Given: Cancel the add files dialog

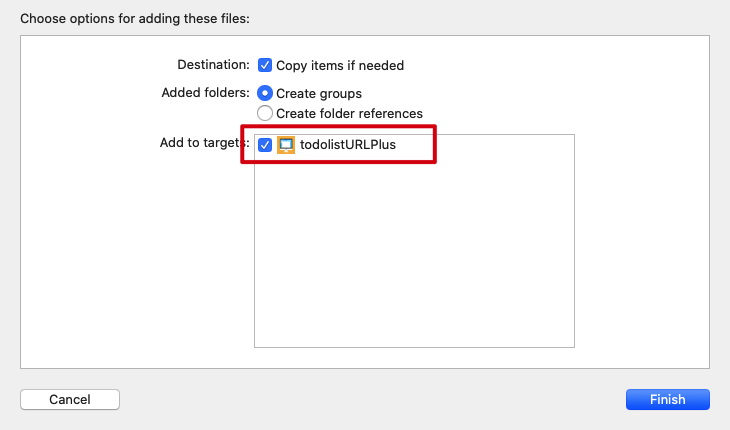Looking at the screenshot, I should point(70,399).
